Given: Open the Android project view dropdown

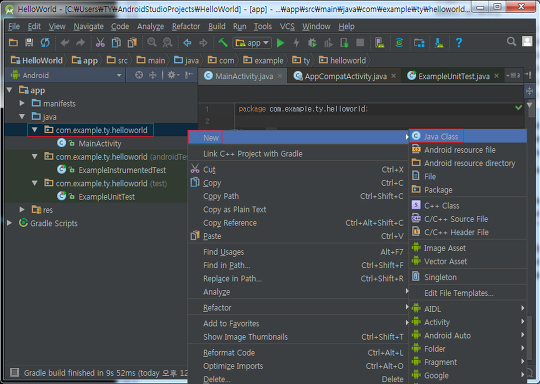Looking at the screenshot, I should [x=66, y=75].
